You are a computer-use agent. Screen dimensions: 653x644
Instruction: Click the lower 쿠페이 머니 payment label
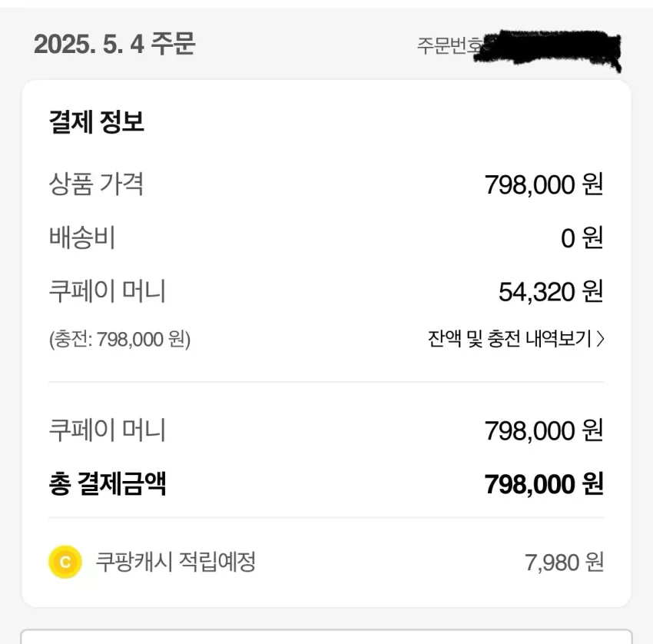tap(108, 430)
